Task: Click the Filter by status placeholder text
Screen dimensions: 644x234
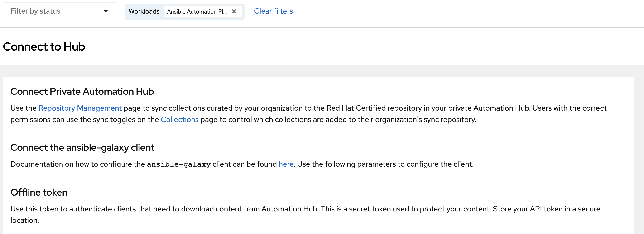Action: coord(35,11)
